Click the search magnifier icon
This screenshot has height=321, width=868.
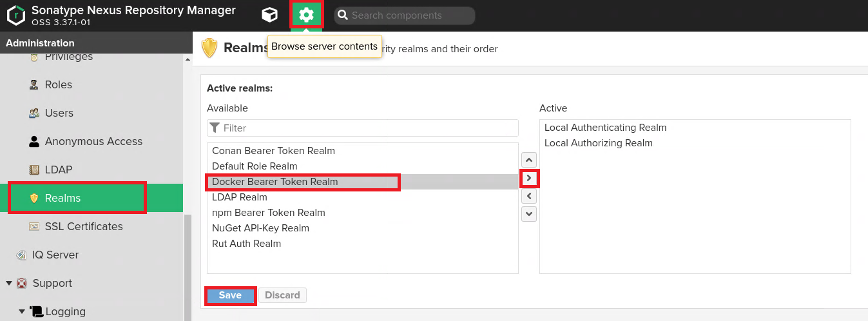point(342,15)
